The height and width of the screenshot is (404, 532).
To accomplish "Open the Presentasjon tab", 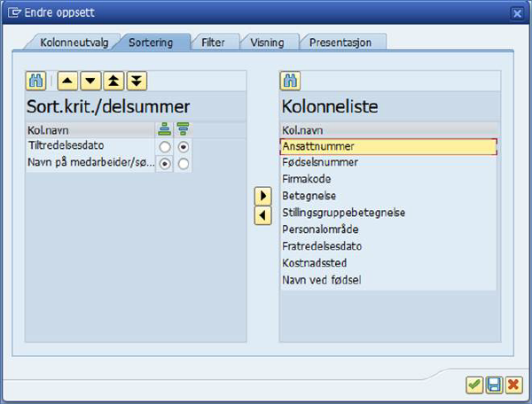I will click(x=340, y=43).
